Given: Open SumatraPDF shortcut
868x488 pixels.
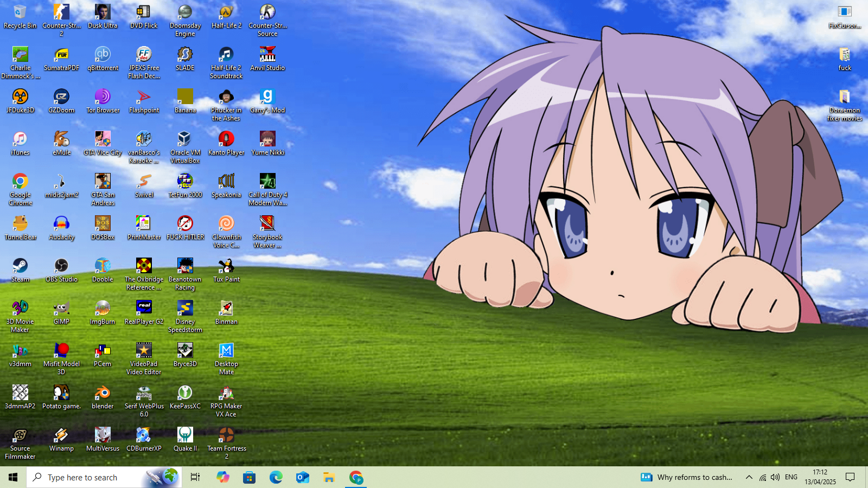Looking at the screenshot, I should click(x=61, y=59).
